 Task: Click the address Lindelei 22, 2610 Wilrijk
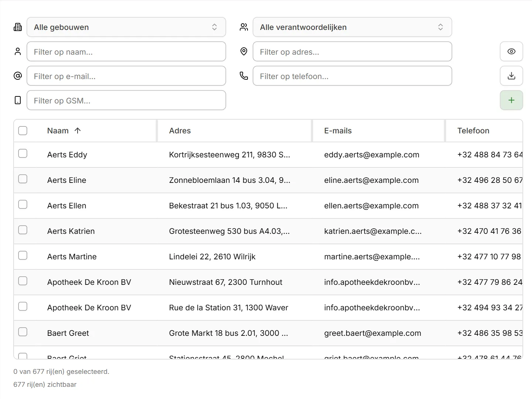[212, 257]
